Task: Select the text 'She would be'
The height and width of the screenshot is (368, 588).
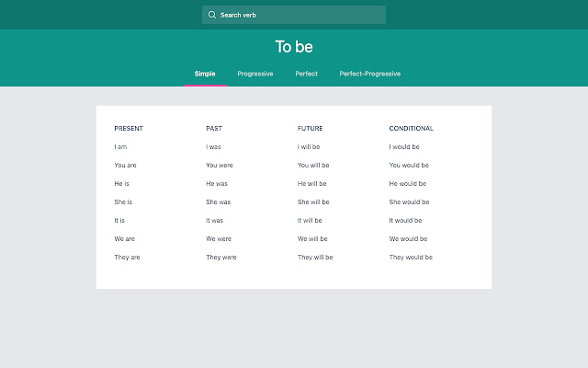Action: (409, 202)
